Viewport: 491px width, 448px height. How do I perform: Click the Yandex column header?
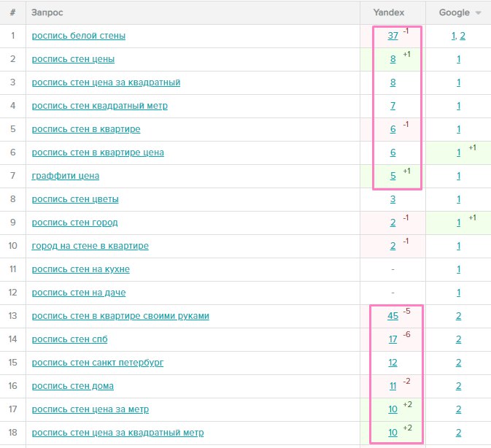389,12
